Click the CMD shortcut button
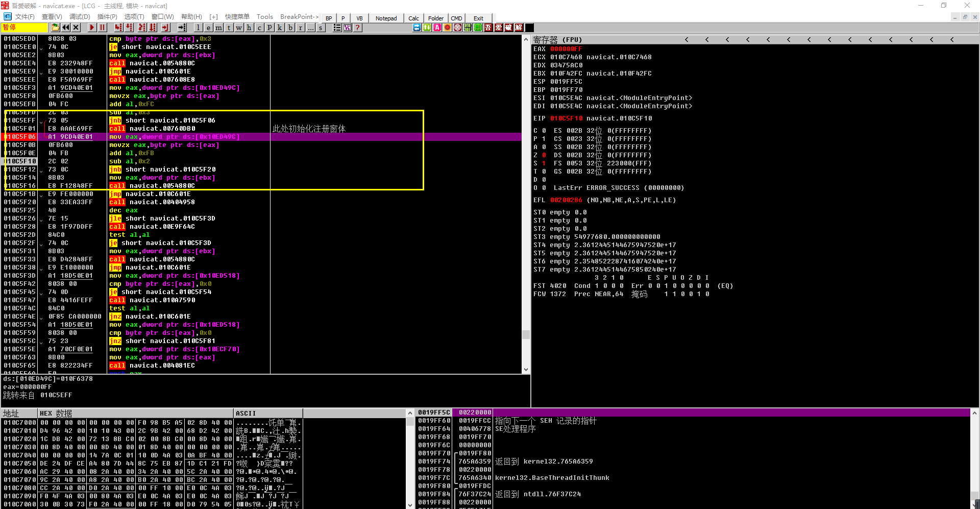 pyautogui.click(x=456, y=18)
